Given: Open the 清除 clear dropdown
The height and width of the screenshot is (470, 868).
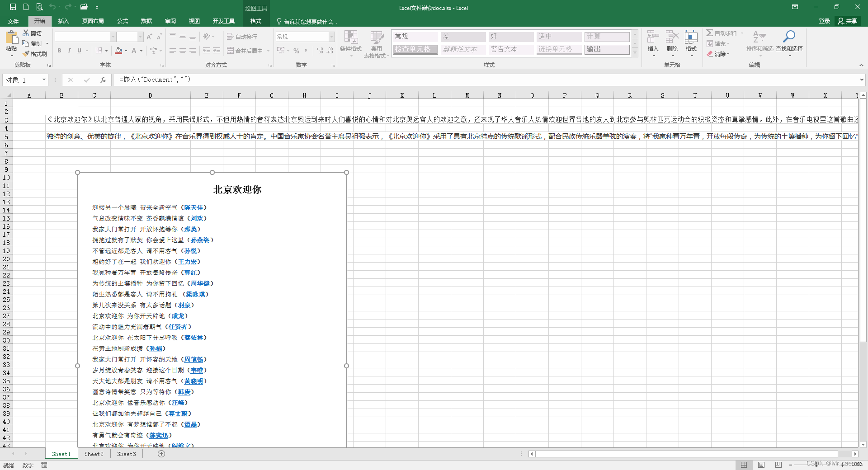Looking at the screenshot, I should 718,54.
